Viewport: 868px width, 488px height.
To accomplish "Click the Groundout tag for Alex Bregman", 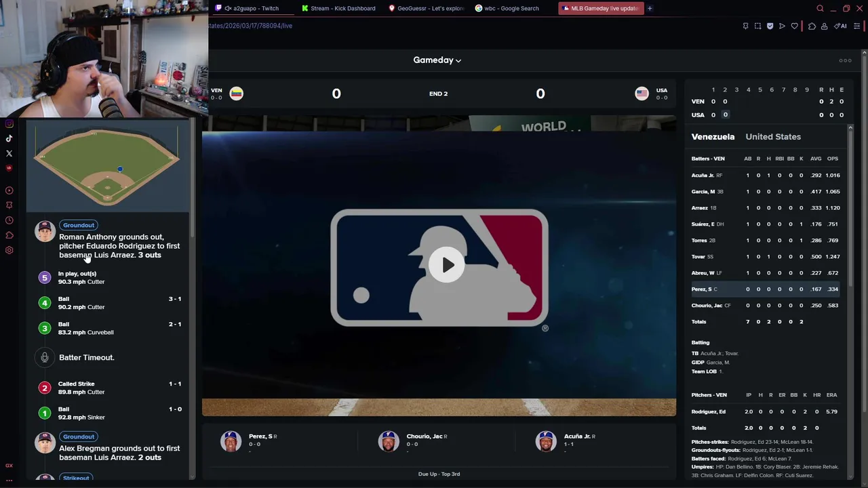I will tap(79, 436).
